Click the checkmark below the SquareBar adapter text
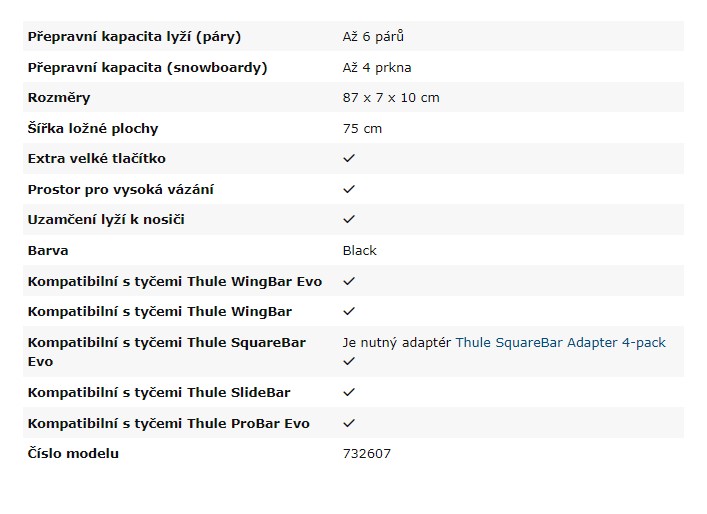The height and width of the screenshot is (514, 707). click(x=349, y=362)
